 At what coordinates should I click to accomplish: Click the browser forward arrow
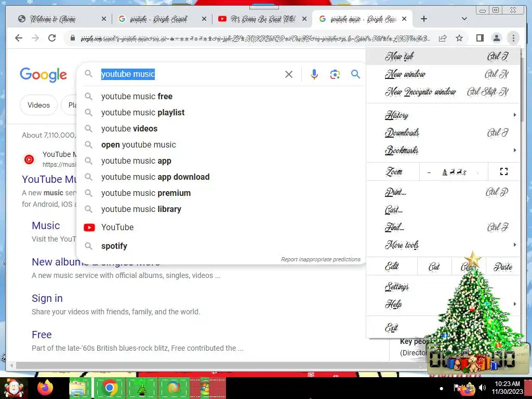(35, 38)
